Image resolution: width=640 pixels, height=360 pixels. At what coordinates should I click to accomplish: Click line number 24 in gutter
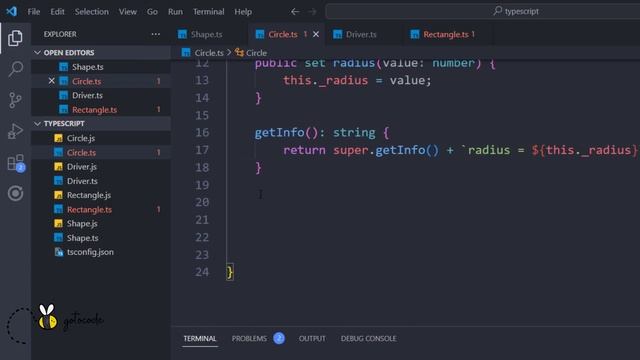[x=202, y=272]
